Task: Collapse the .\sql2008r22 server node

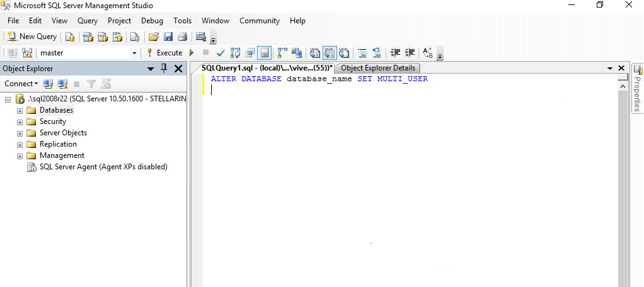Action: click(x=8, y=99)
